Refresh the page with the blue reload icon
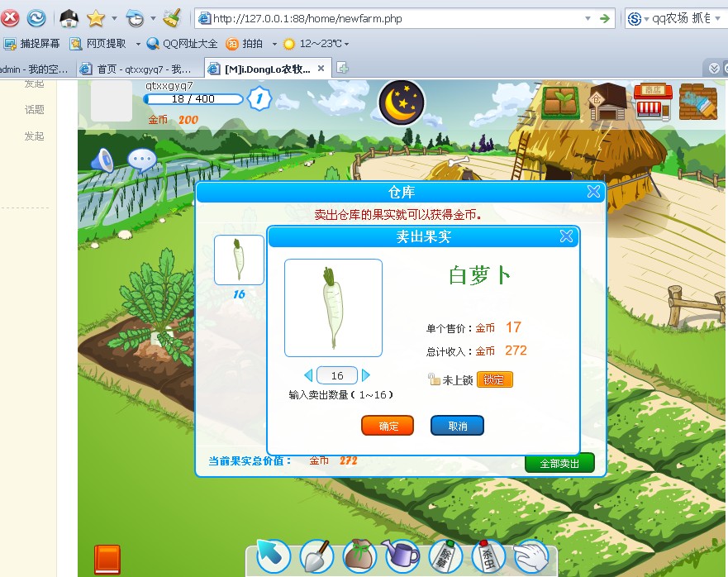Viewport: 728px width, 577px height. coord(36,18)
